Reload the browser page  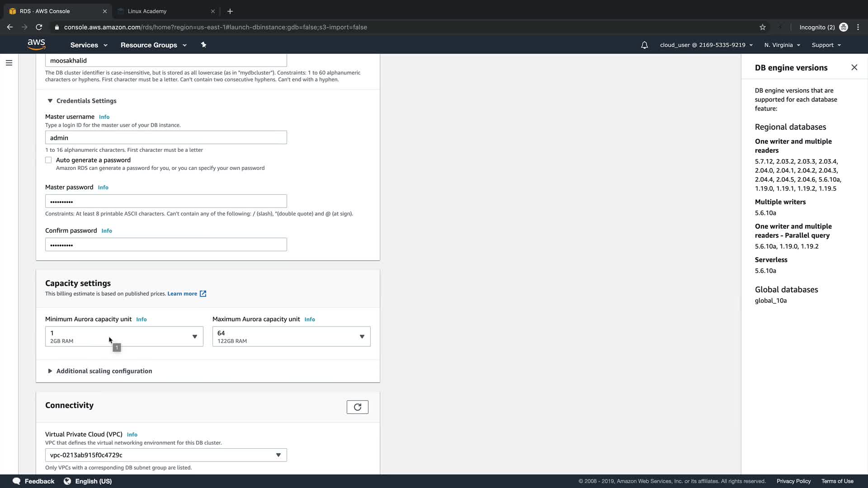[x=39, y=27]
